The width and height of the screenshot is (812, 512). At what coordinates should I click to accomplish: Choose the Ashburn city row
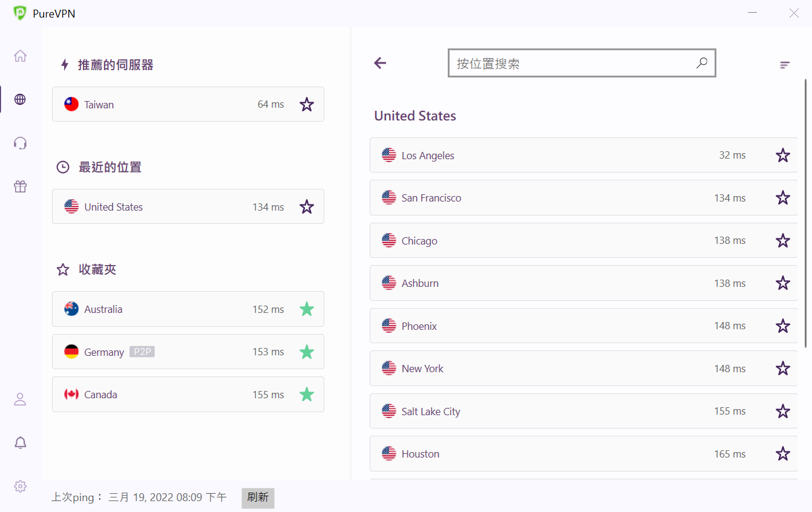583,283
